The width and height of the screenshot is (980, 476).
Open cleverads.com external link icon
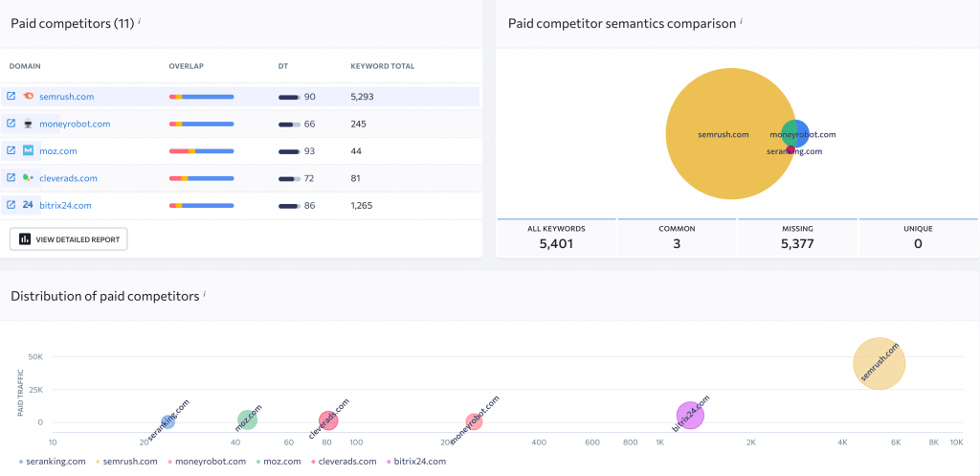tap(11, 177)
